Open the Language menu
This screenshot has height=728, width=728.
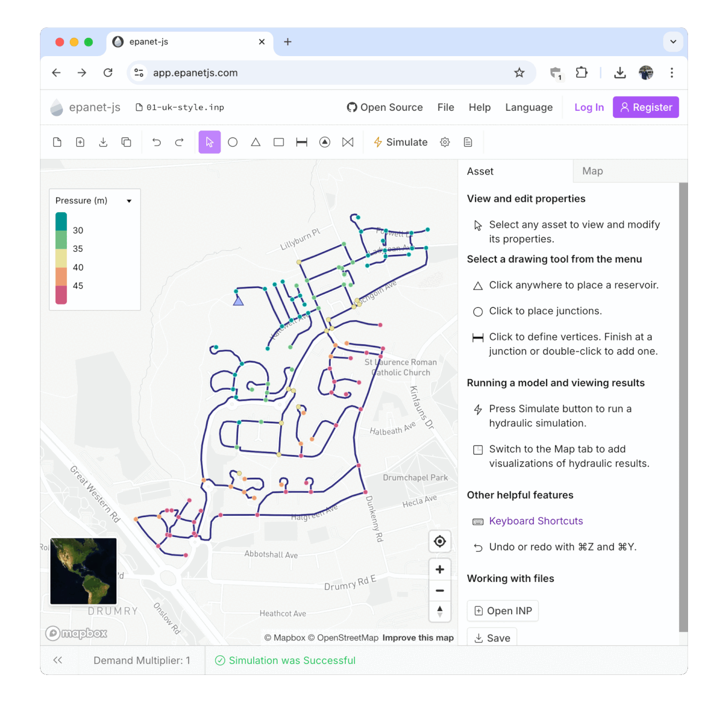pyautogui.click(x=529, y=107)
